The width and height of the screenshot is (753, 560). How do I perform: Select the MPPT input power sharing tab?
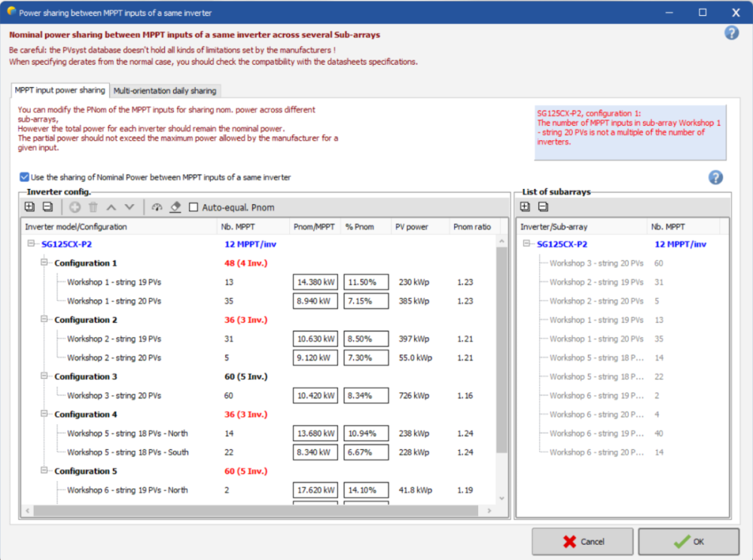pos(60,90)
